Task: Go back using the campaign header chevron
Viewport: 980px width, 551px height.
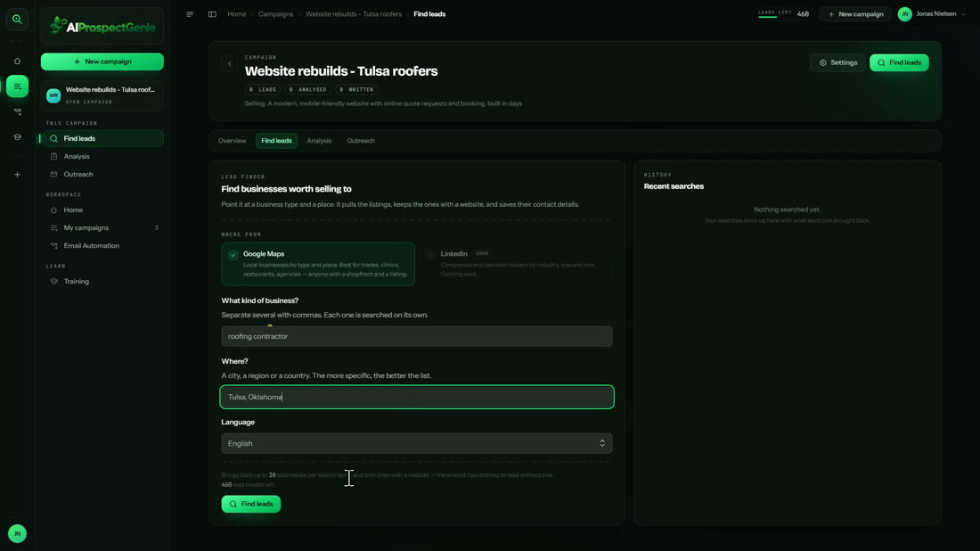Action: 229,63
